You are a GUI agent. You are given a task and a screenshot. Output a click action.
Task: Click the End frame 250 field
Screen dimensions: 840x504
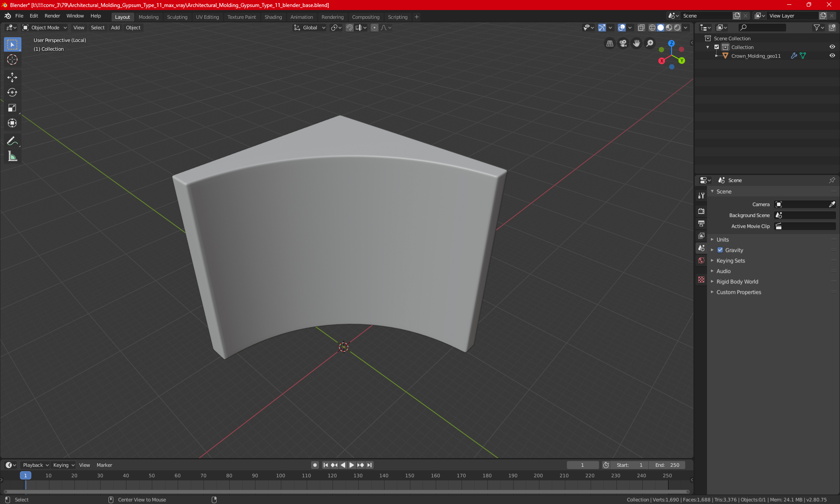(x=667, y=465)
